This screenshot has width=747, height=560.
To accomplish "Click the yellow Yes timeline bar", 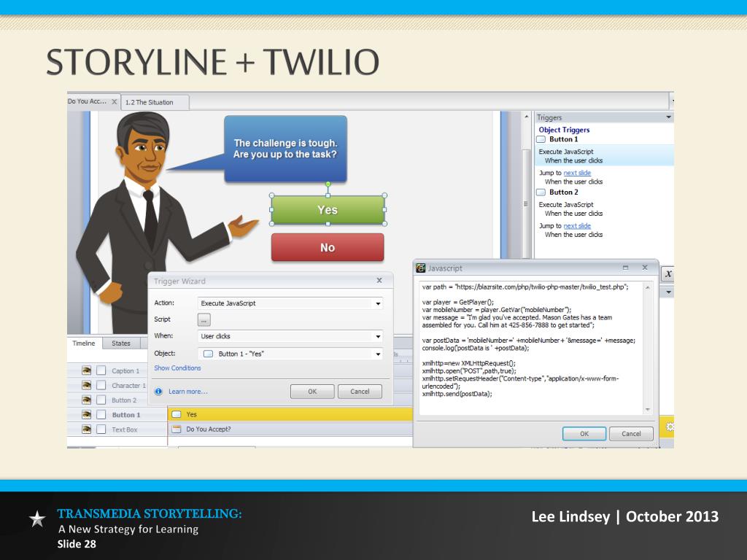I will pyautogui.click(x=290, y=414).
